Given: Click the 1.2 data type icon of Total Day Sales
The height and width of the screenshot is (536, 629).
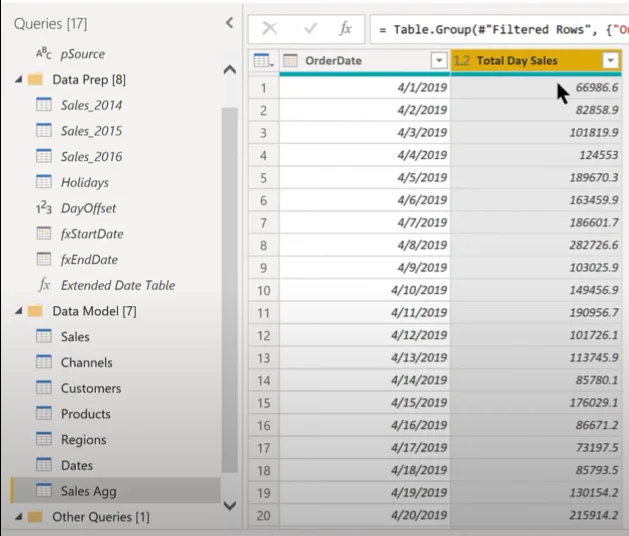Looking at the screenshot, I should tap(462, 61).
